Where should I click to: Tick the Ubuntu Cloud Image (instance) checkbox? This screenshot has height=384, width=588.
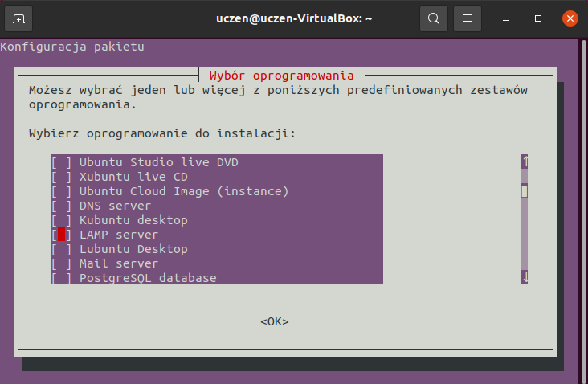click(x=61, y=191)
